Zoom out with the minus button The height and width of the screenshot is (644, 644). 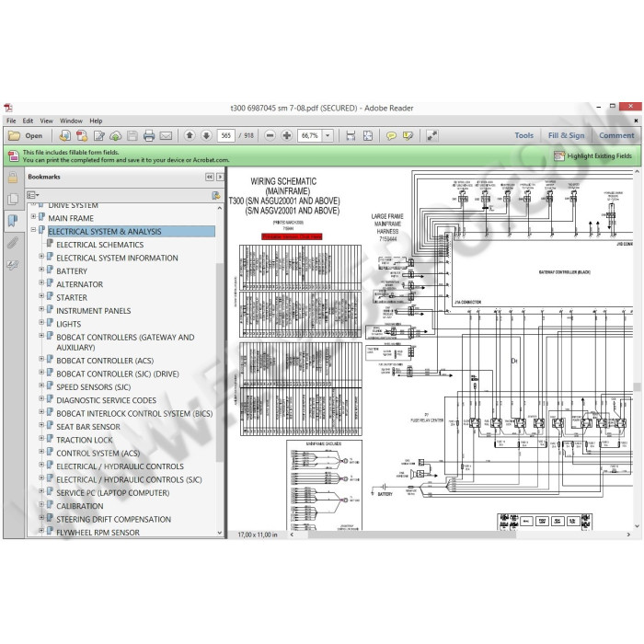click(270, 135)
